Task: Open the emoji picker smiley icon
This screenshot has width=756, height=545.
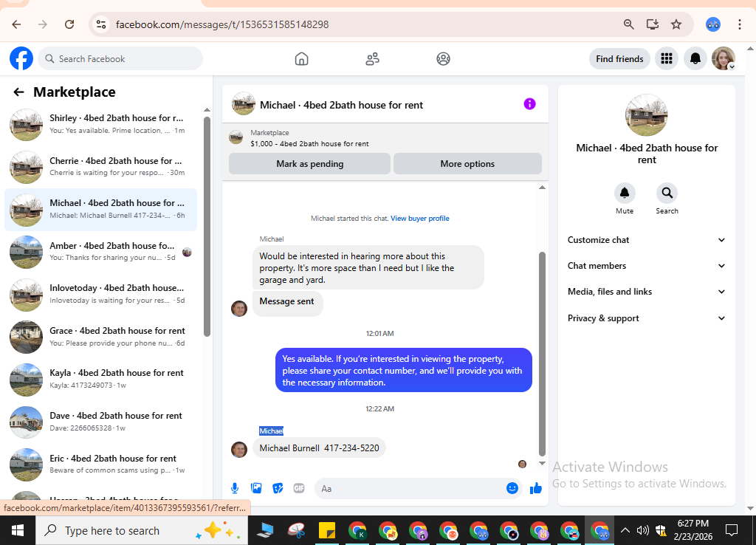Action: click(x=512, y=488)
